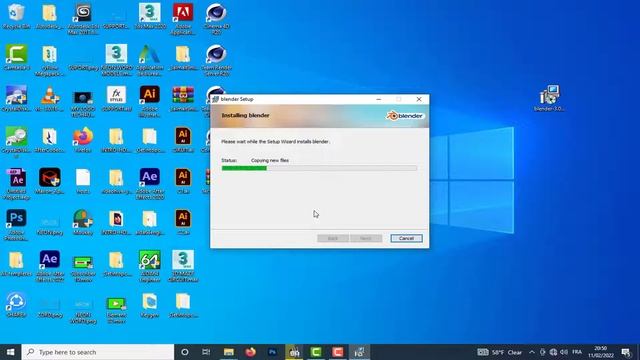
Task: Select the Adobe Photoshop desktop shortcut
Action: click(16, 224)
